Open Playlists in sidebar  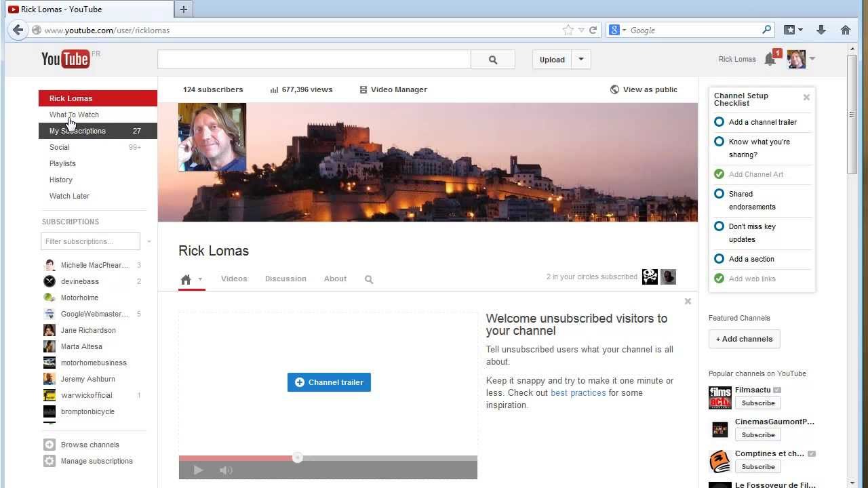coord(98,163)
